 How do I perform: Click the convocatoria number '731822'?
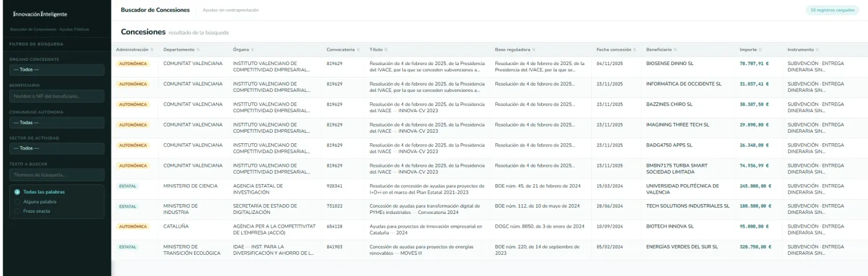click(335, 206)
